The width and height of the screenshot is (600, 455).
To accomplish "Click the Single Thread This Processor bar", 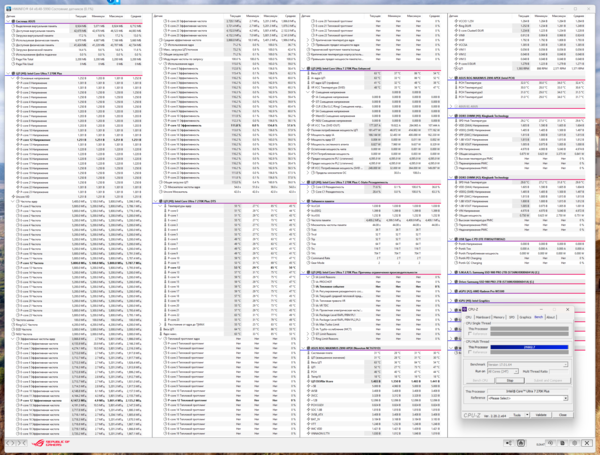I will pos(529,329).
